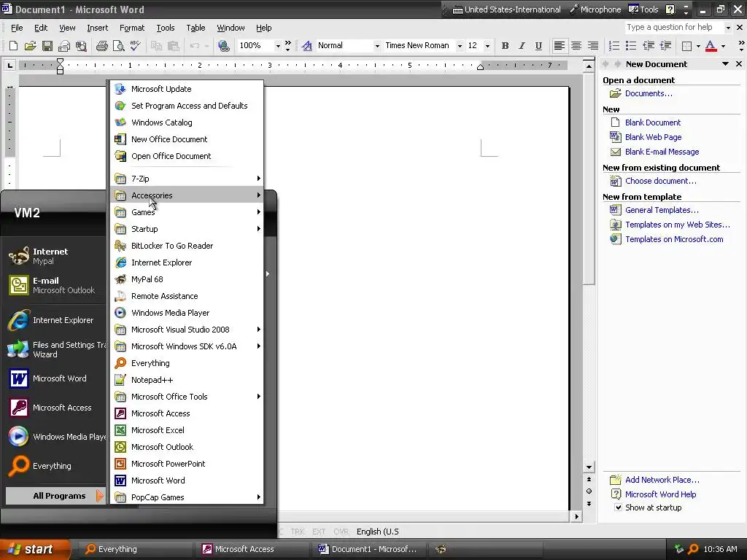
Task: Set Align Right paragraph alignment
Action: tap(592, 46)
